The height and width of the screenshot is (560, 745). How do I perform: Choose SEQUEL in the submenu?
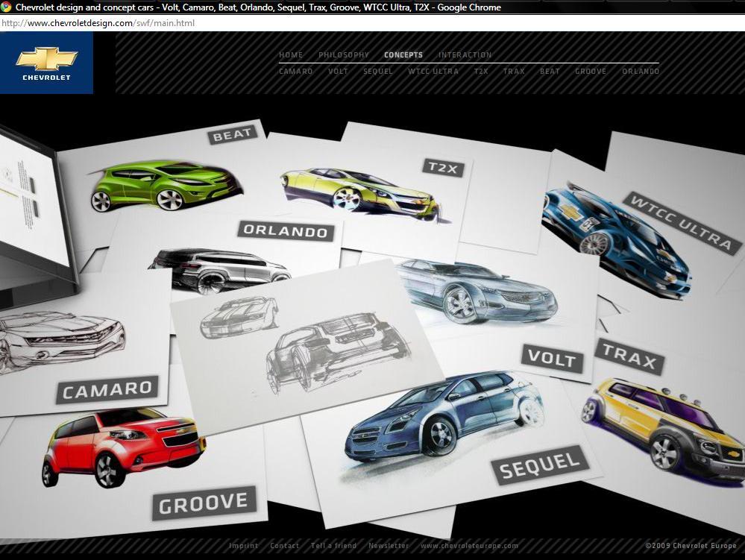click(x=378, y=72)
